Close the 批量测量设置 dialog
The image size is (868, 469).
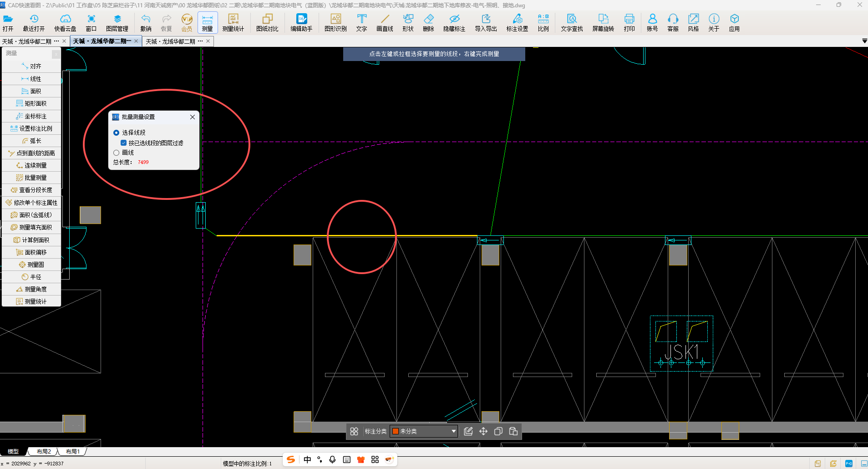coord(193,117)
